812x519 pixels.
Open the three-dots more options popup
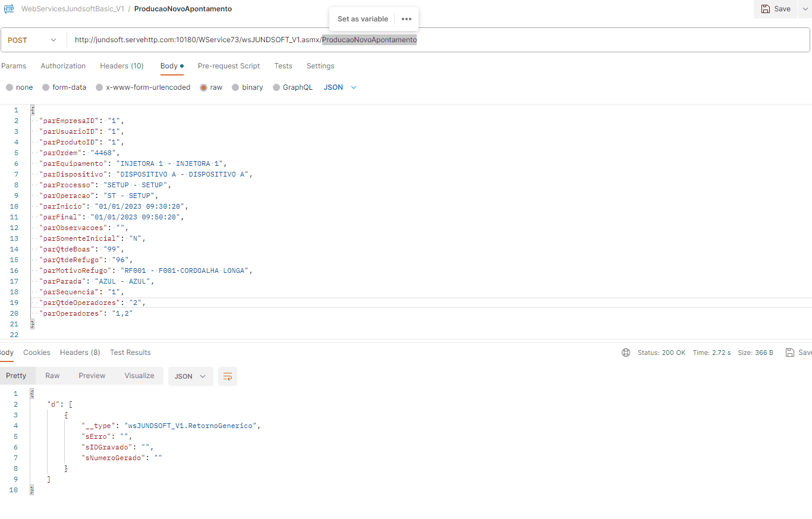tap(407, 19)
